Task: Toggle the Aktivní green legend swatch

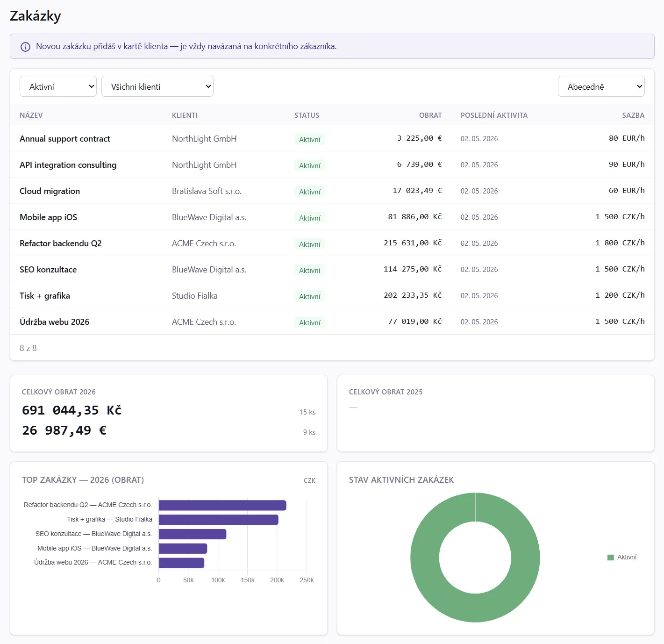Action: (610, 558)
